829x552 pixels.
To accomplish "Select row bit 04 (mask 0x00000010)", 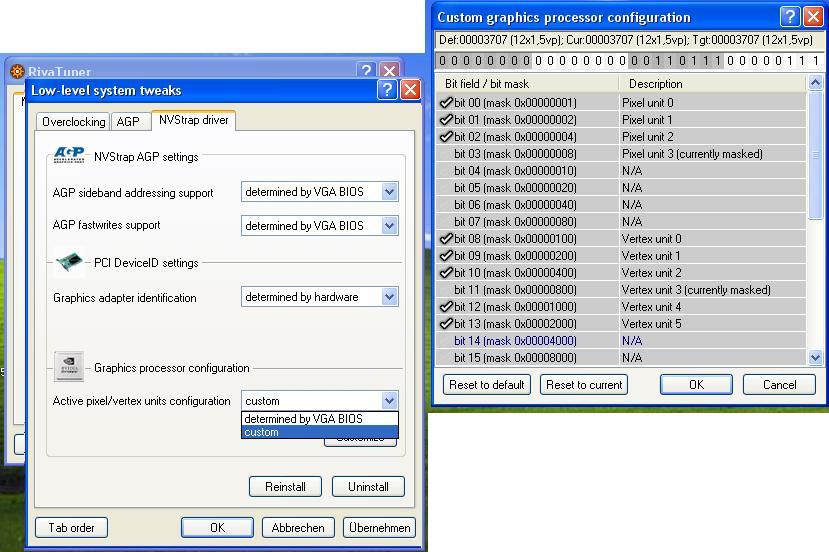I will point(621,170).
